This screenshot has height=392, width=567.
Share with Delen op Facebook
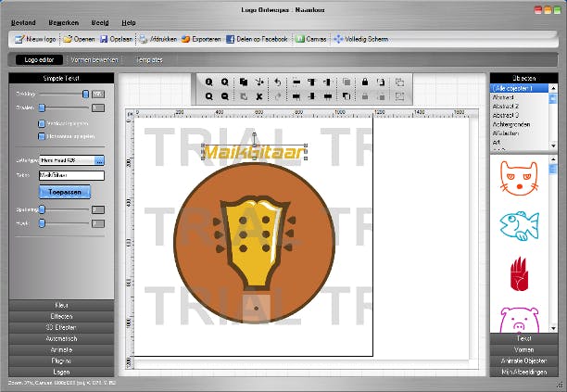(258, 39)
